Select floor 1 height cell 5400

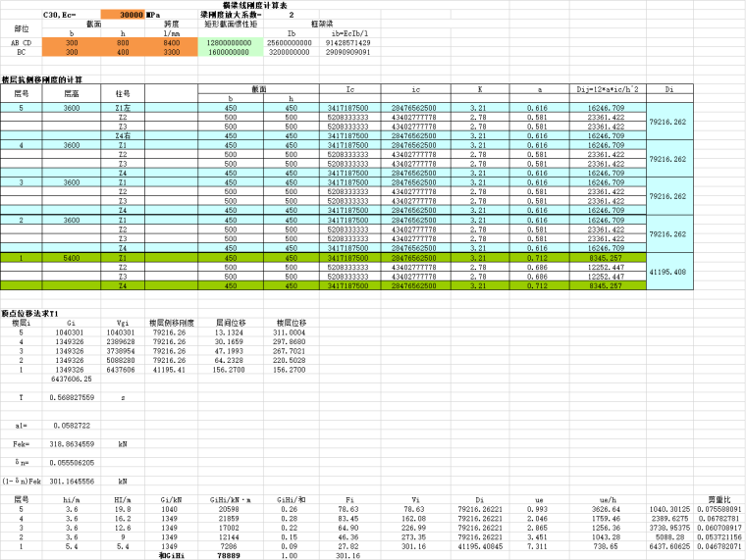(x=72, y=258)
